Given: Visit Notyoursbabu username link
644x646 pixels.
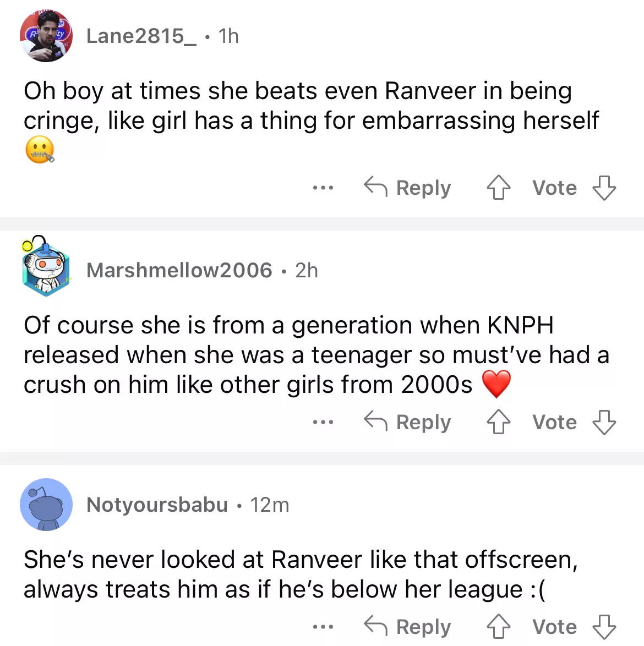Looking at the screenshot, I should click(x=157, y=505).
